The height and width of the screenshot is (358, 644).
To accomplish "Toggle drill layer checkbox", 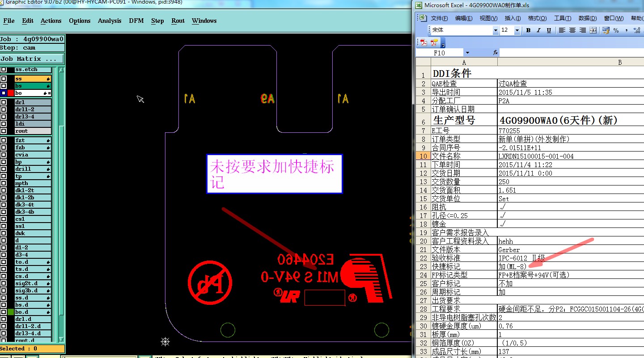I will pyautogui.click(x=4, y=169).
